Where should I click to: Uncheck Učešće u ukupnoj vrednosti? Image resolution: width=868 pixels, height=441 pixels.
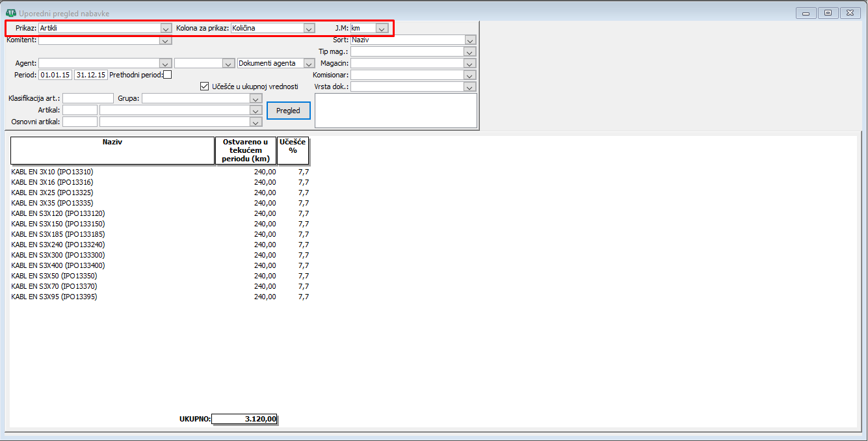205,86
